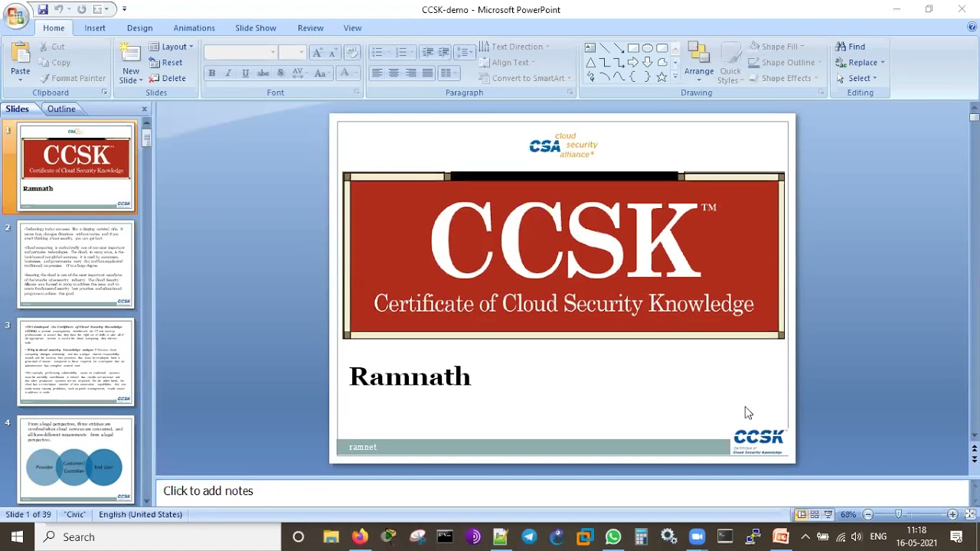Align text left in Paragraph group
The width and height of the screenshot is (980, 551).
[x=377, y=73]
